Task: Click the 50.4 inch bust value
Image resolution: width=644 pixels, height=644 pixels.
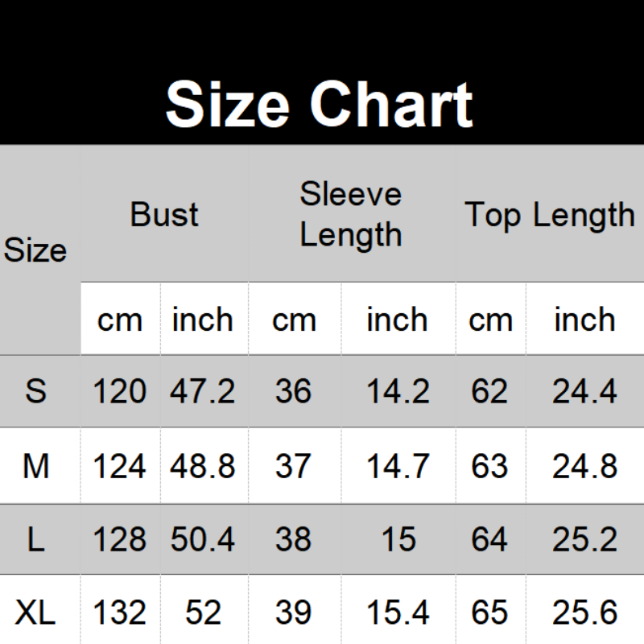Action: [203, 540]
